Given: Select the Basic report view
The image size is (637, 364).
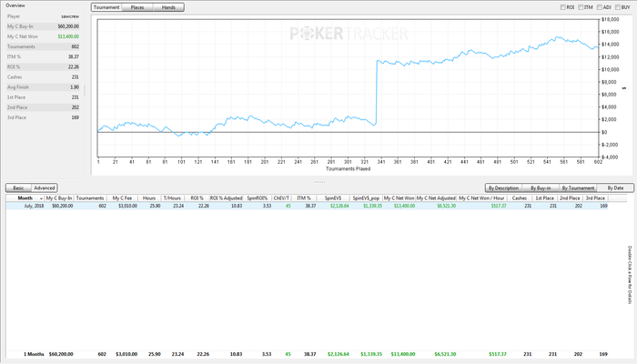Looking at the screenshot, I should (x=19, y=187).
